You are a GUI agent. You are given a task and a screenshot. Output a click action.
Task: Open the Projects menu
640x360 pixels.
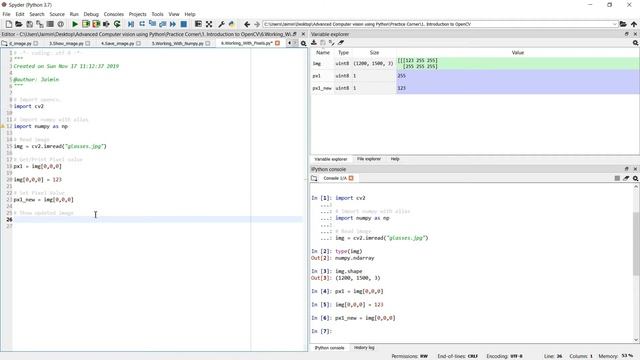click(x=138, y=14)
